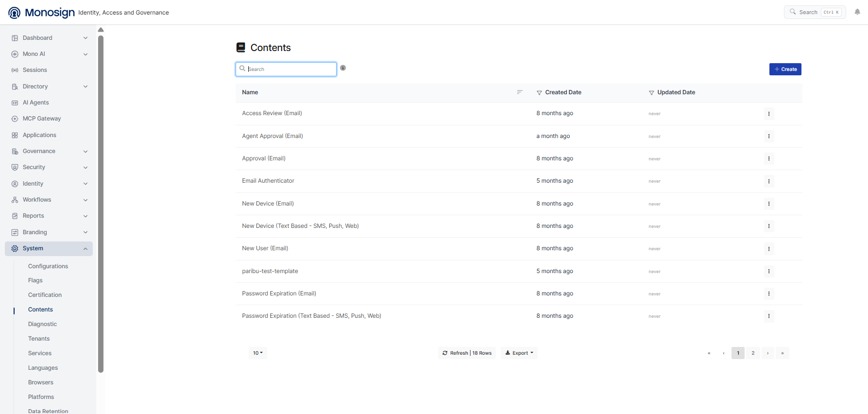
Task: Click the Created Date filter icon
Action: 539,93
